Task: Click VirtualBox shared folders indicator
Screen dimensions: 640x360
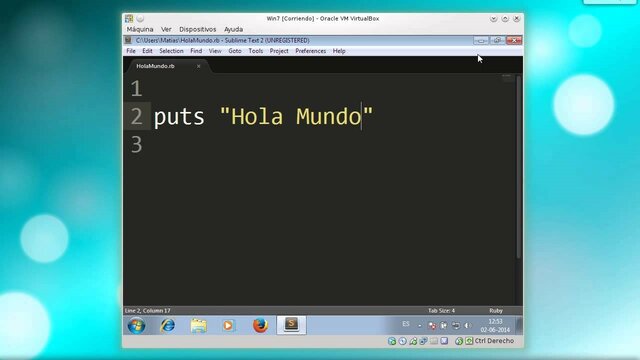Action: point(434,341)
